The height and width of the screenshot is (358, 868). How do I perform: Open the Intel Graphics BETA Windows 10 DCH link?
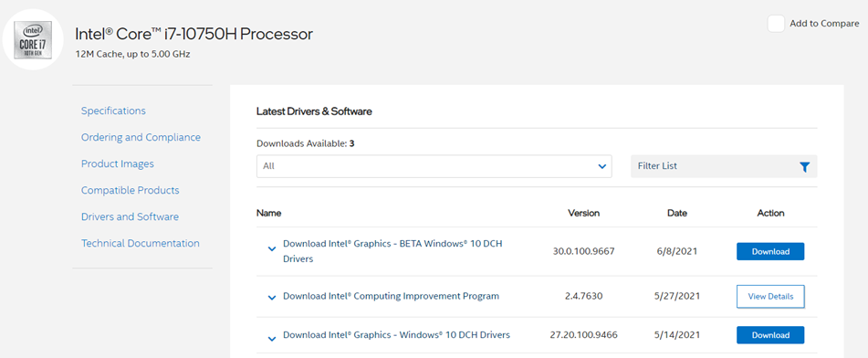pos(392,251)
